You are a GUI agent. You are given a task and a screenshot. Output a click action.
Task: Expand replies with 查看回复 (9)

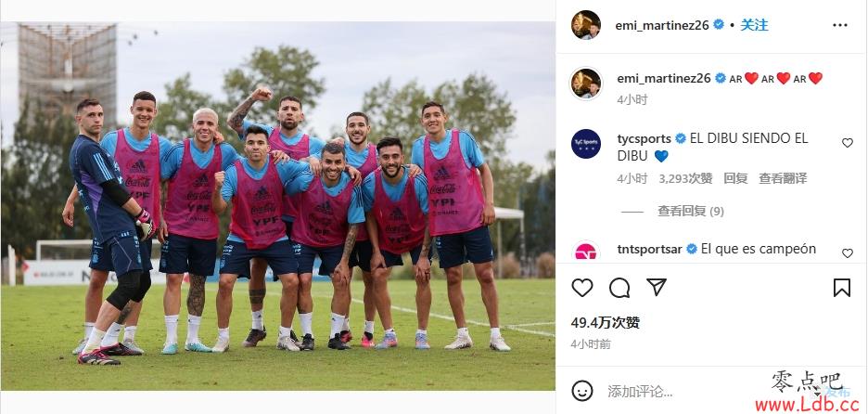point(690,211)
